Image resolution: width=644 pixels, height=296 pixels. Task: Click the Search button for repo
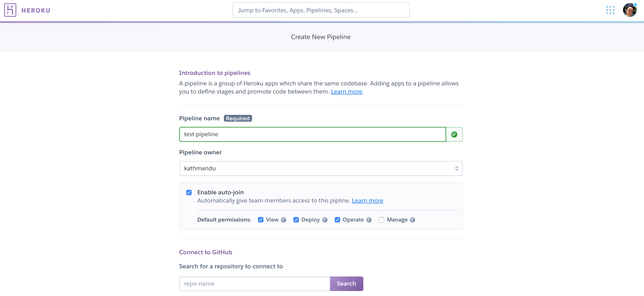coord(346,283)
